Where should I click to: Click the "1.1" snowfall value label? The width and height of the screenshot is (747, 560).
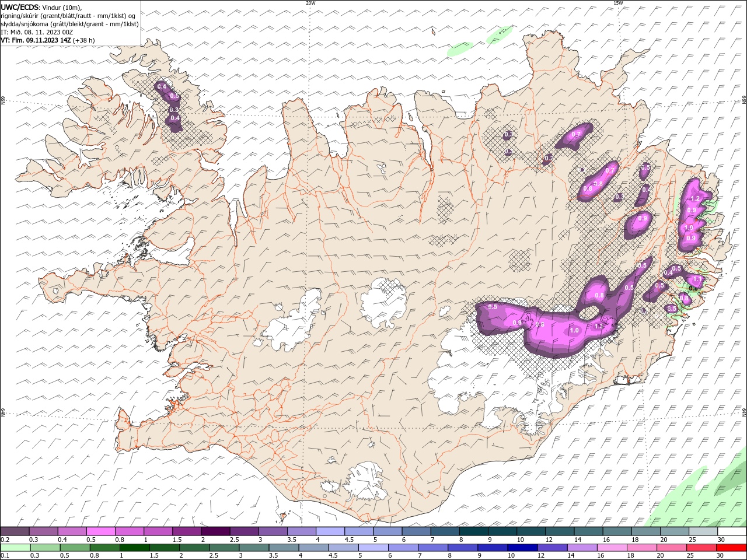pos(696,279)
